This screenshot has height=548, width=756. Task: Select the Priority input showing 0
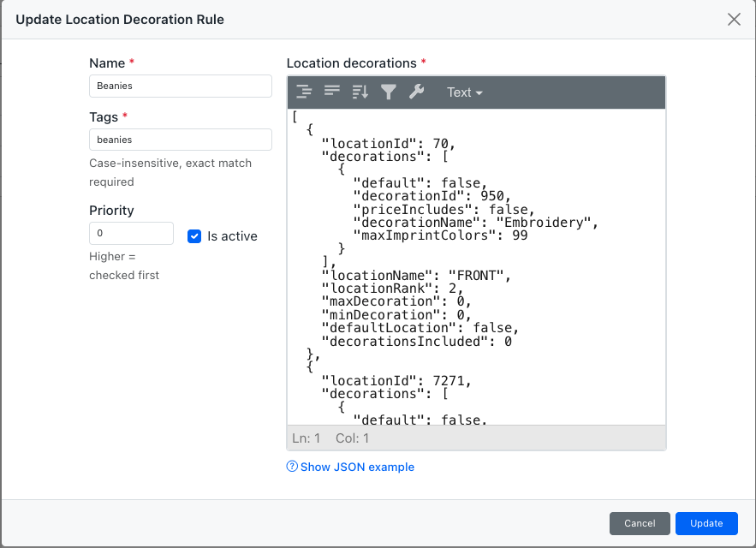click(131, 233)
